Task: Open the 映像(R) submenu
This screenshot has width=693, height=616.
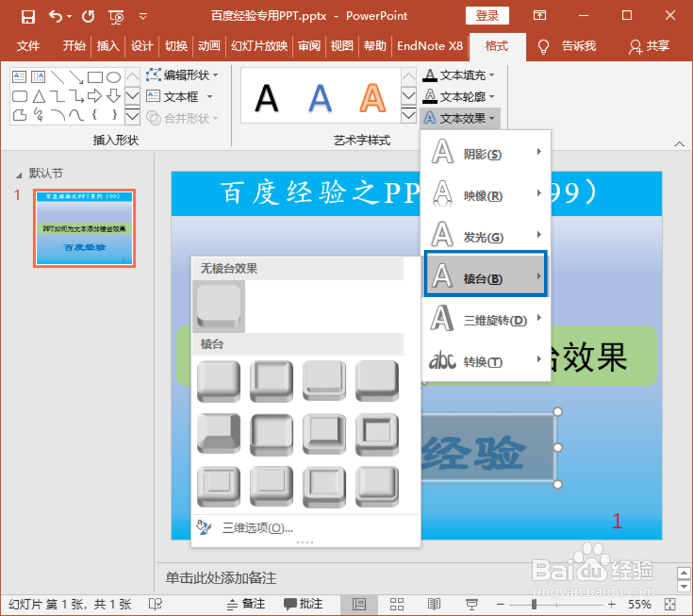Action: coord(485,195)
